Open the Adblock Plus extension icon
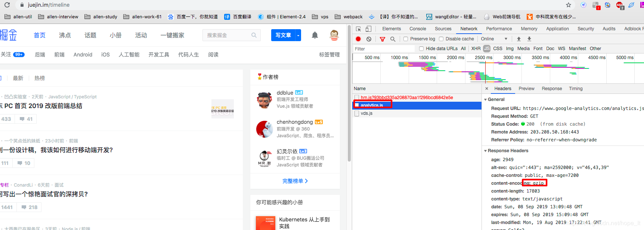The width and height of the screenshot is (644, 230). tap(620, 5)
